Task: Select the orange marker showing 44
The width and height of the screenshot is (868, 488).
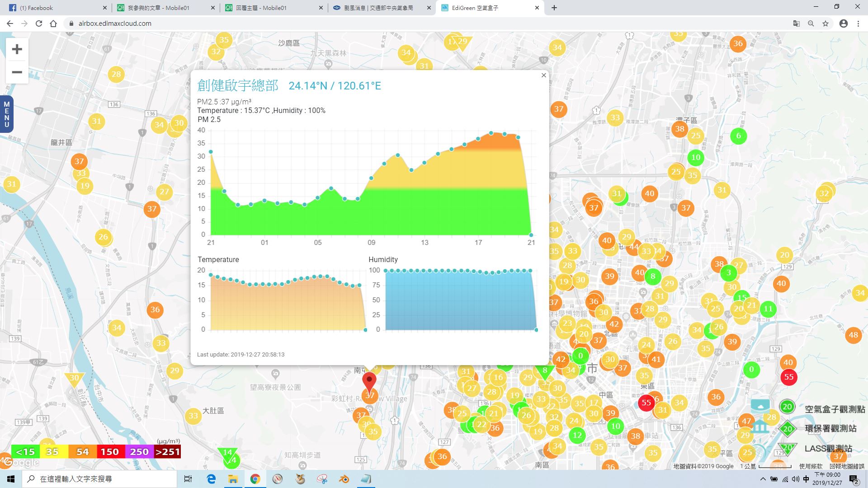Action: [x=635, y=247]
